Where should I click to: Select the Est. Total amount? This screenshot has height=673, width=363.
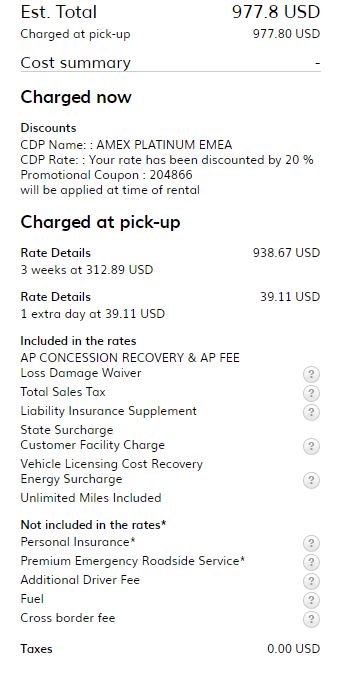coord(276,12)
